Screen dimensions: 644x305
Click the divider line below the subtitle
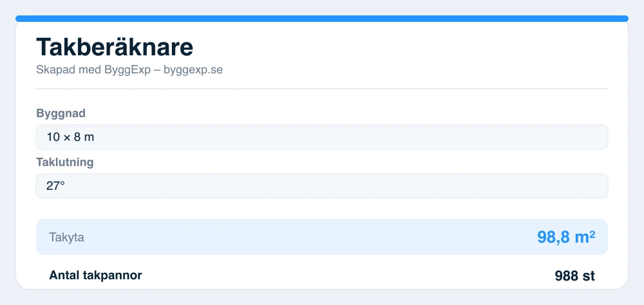pos(321,89)
